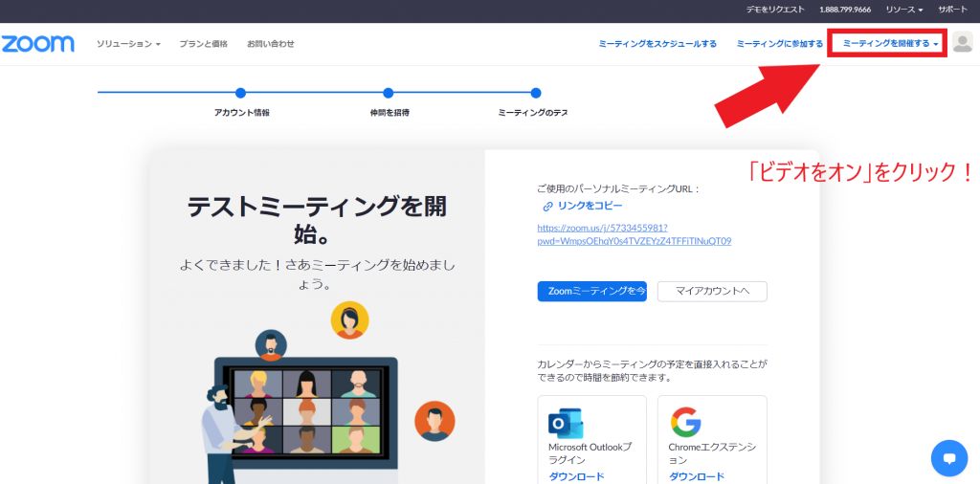Click the 仲間を招待 step label

pos(390,113)
